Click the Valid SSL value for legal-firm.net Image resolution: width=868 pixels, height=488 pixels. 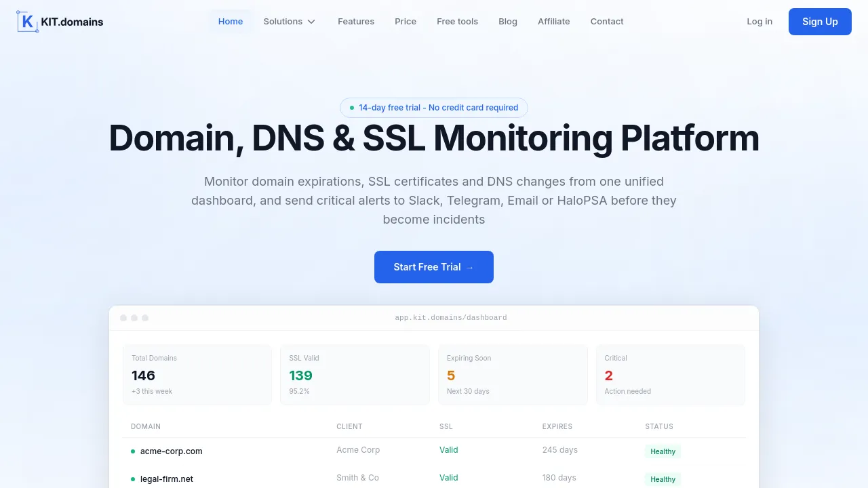(x=449, y=478)
